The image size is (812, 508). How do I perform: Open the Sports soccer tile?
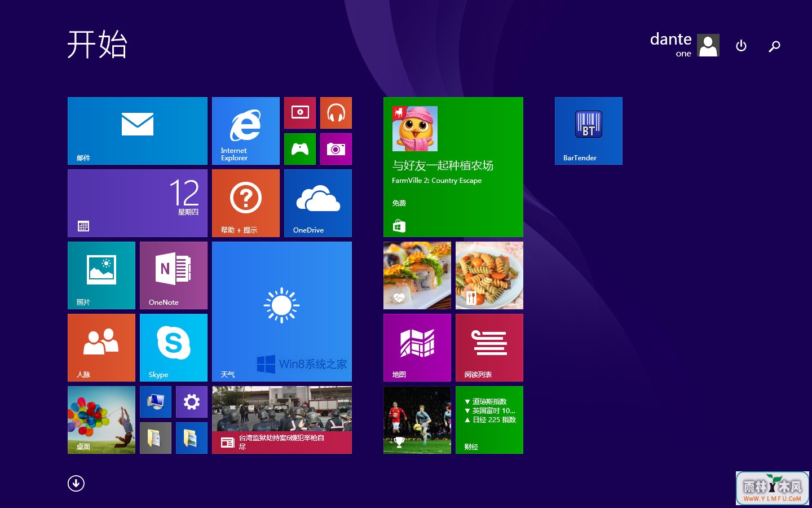point(417,420)
